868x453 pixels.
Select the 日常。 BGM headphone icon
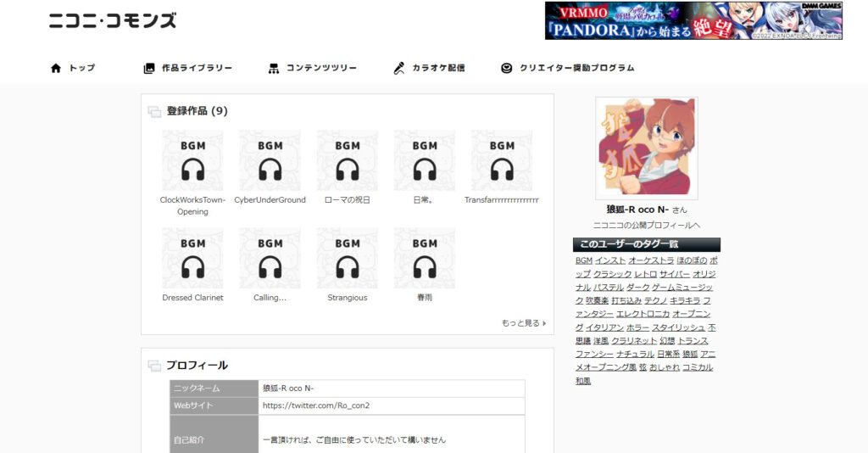click(x=424, y=160)
